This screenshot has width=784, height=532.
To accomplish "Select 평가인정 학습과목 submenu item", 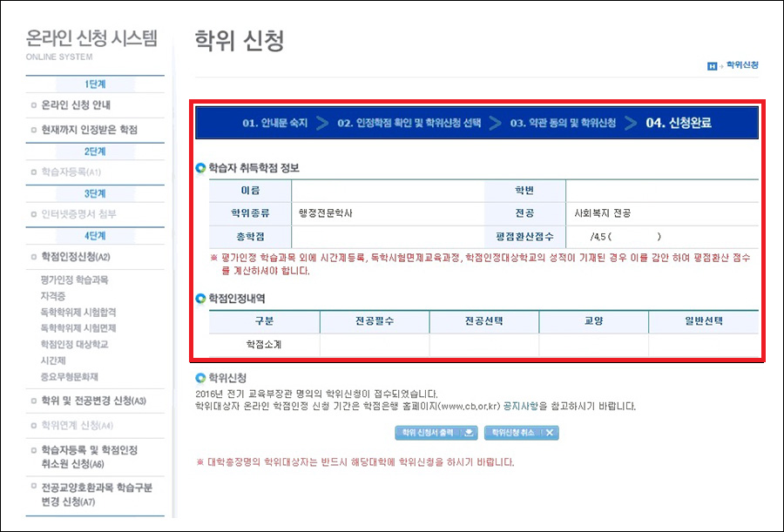I will point(74,280).
